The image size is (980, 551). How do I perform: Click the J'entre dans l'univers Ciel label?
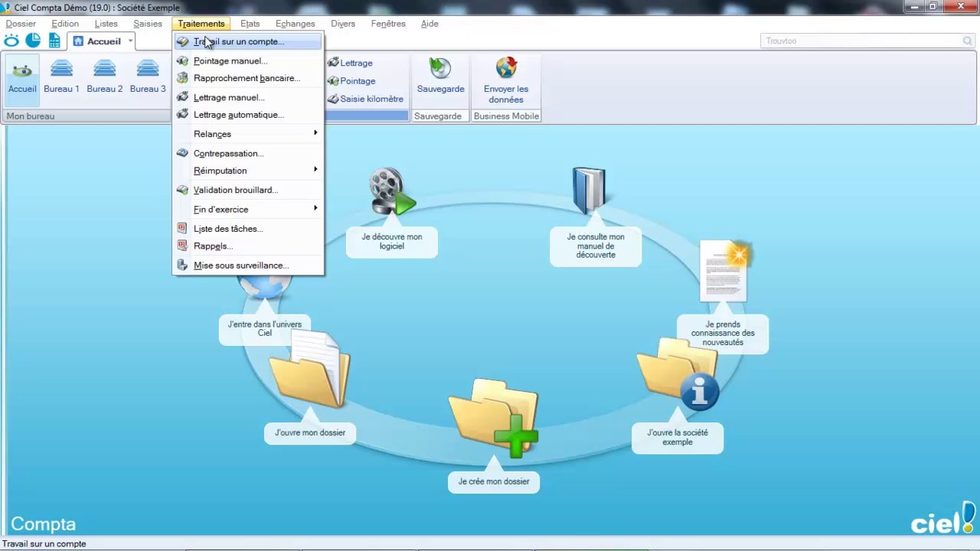[265, 329]
